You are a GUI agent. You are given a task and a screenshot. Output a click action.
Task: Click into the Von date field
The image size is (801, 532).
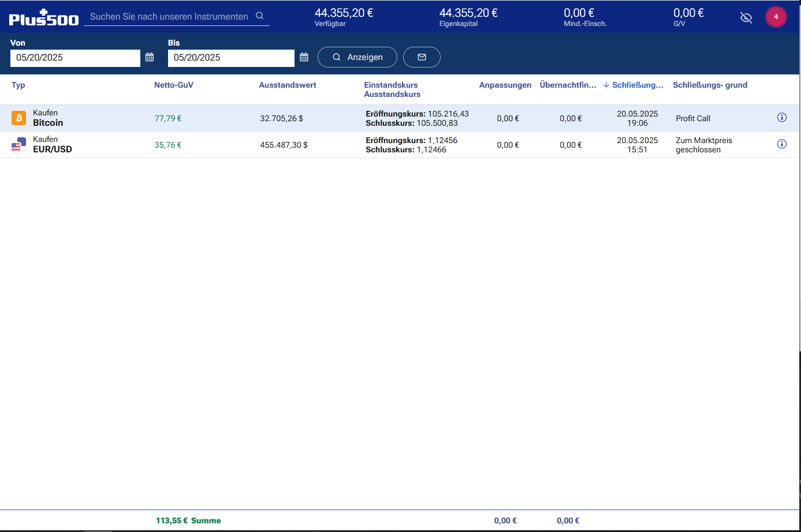75,58
